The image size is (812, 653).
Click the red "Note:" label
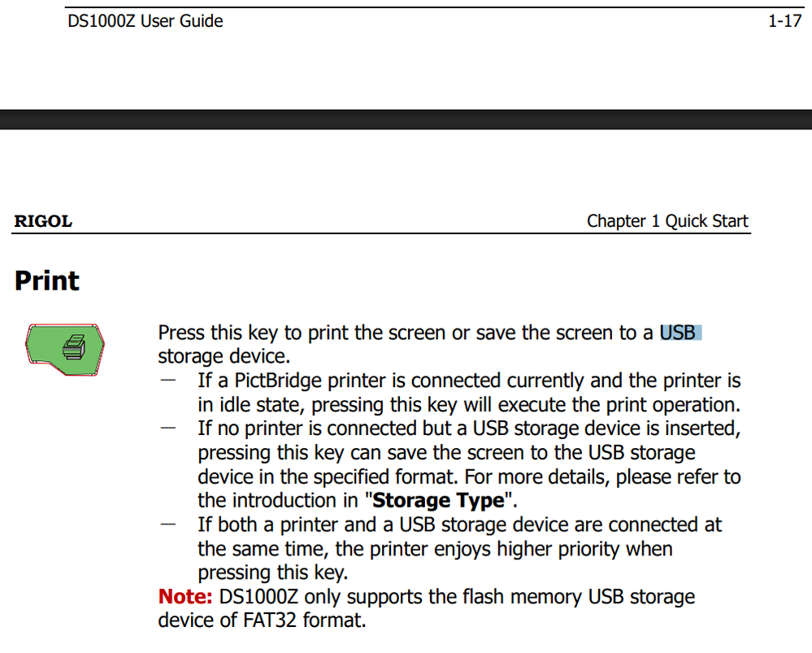185,597
